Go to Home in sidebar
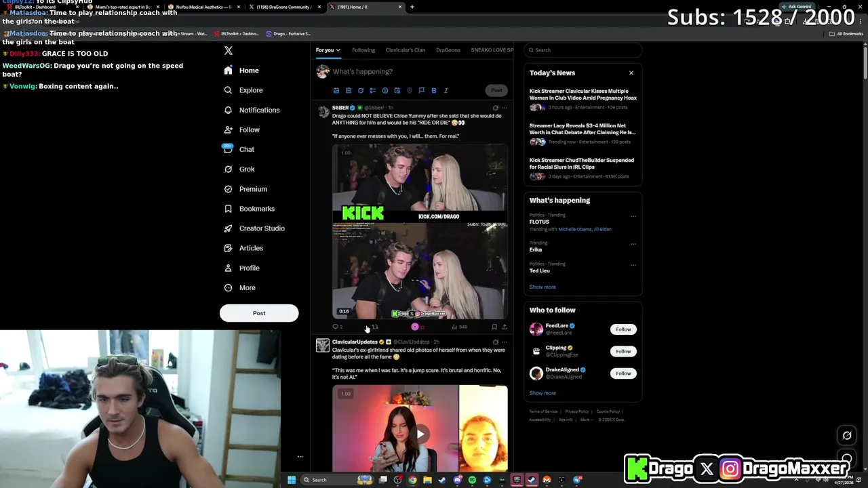868x488 pixels. (241, 70)
